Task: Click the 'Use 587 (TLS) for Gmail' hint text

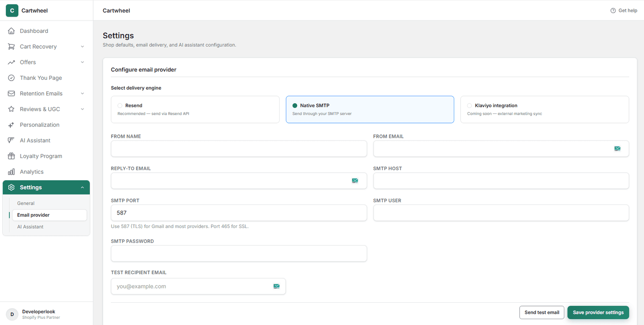Action: (x=179, y=226)
